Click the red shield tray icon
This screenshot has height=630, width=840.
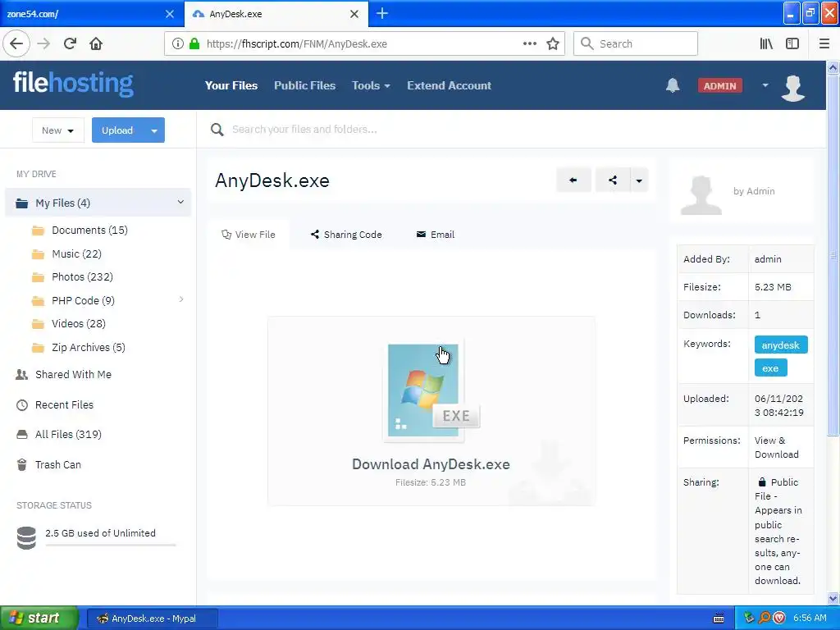(x=779, y=618)
